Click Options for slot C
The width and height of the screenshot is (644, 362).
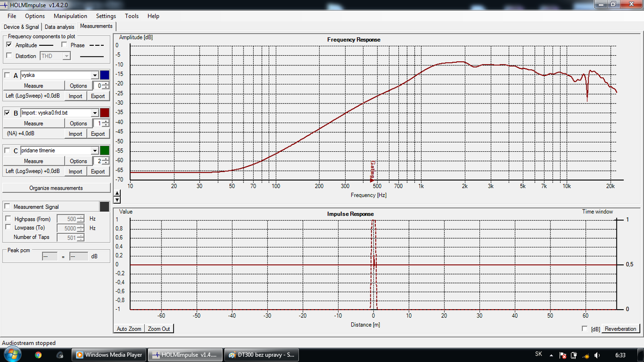point(78,161)
